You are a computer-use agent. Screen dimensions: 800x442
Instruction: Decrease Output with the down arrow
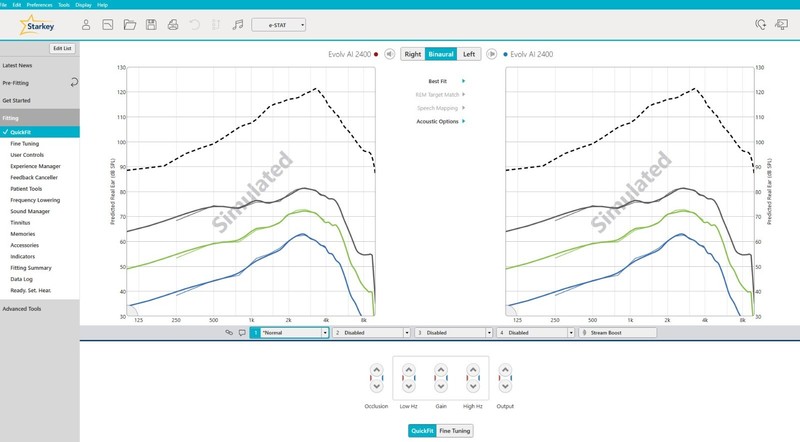505,386
